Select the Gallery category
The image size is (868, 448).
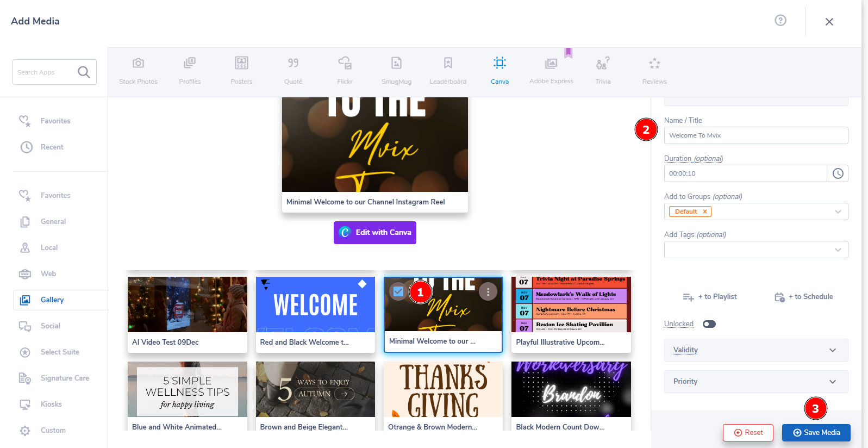(x=60, y=300)
